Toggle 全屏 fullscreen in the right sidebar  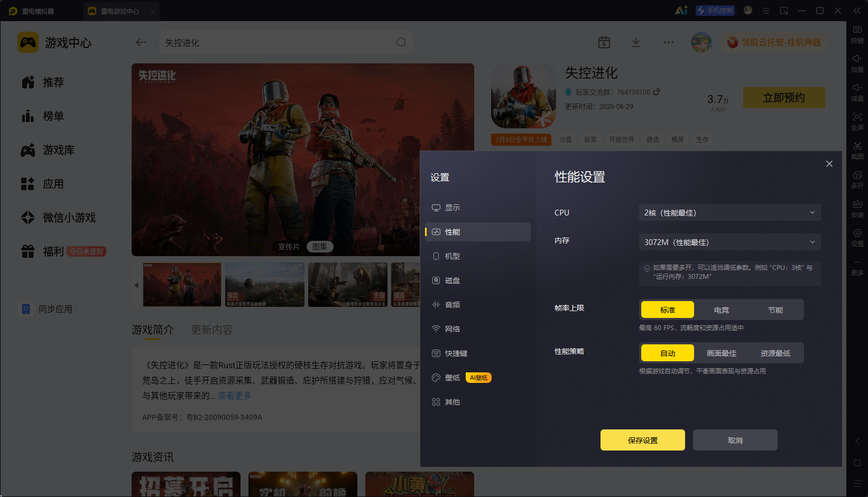tap(857, 121)
